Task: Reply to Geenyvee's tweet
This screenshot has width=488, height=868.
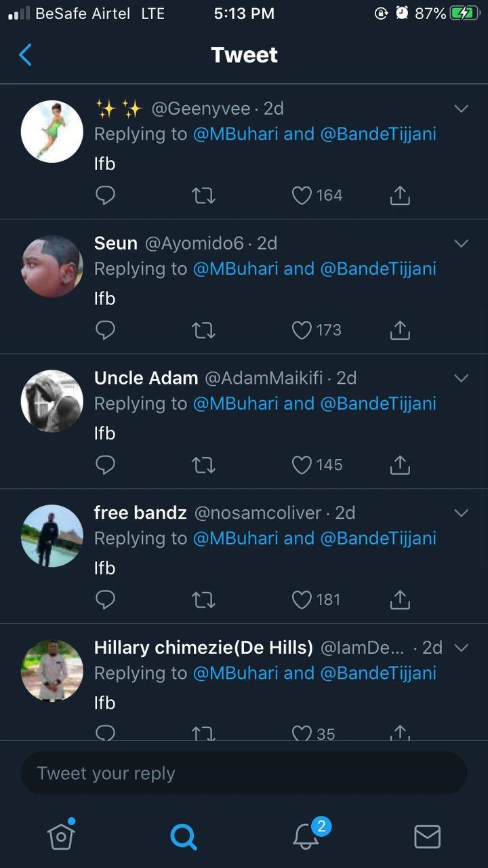Action: point(105,196)
